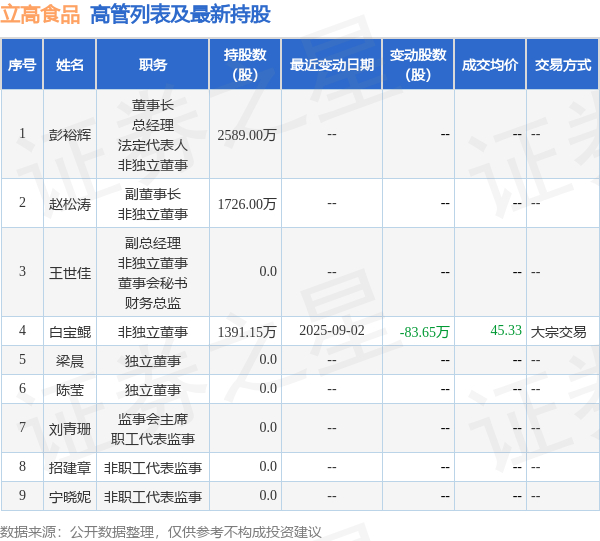Click the row number 4
This screenshot has width=600, height=541.
pos(23,331)
